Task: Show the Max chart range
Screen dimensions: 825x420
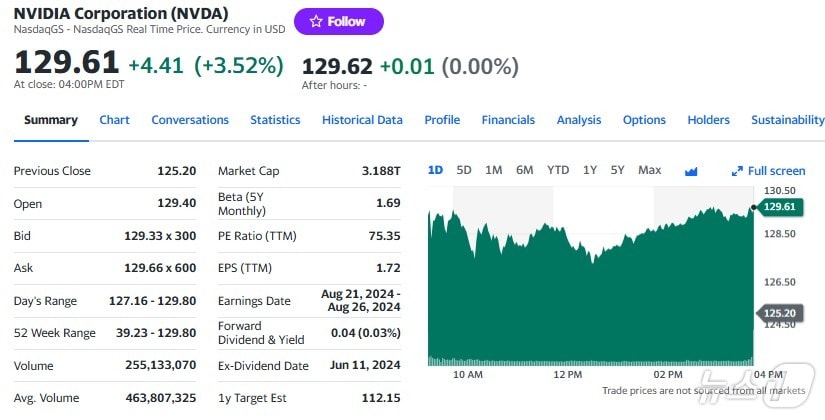Action: 649,170
